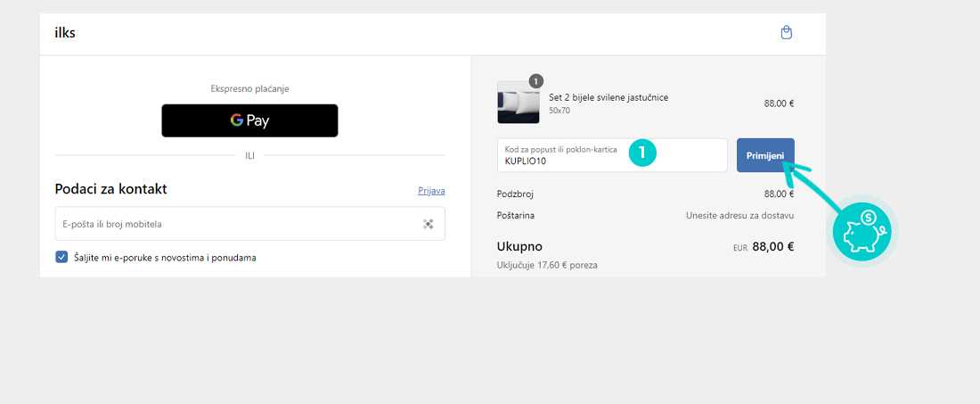Click the teal piggy bank savings icon
This screenshot has height=404, width=980.
[x=861, y=231]
